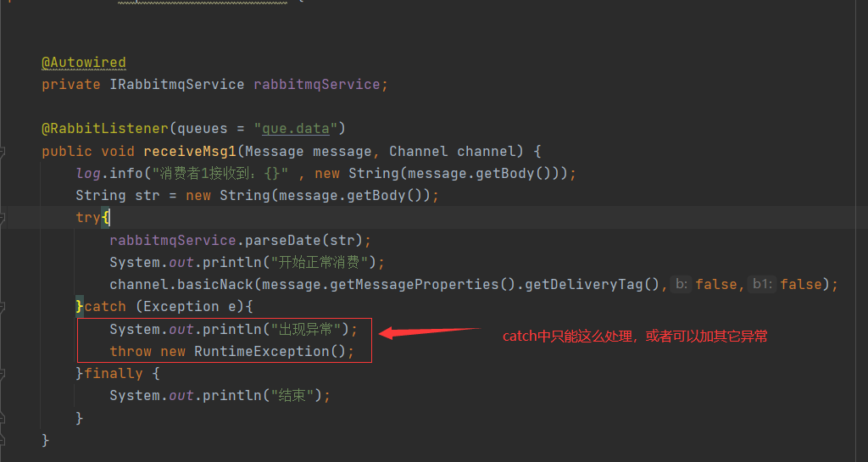
Task: Click the "结束" string
Action: [x=292, y=396]
